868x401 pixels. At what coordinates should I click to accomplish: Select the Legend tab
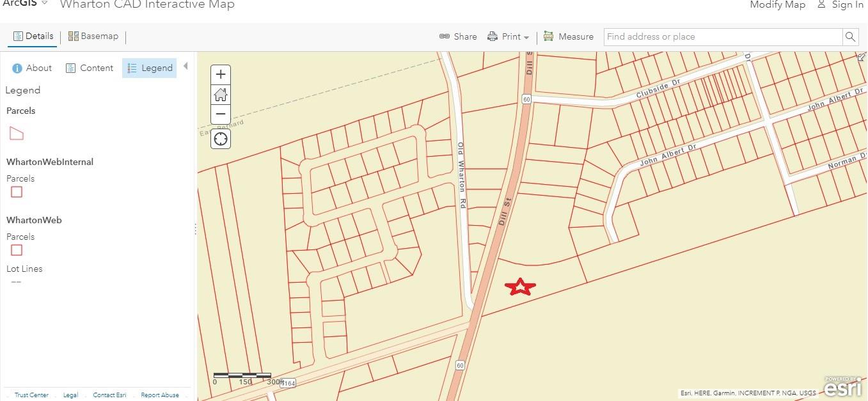tap(150, 68)
